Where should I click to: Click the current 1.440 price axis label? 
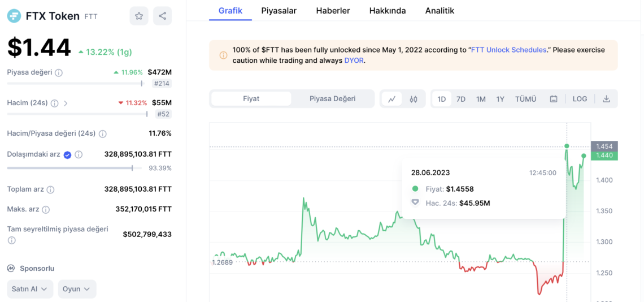(x=604, y=156)
